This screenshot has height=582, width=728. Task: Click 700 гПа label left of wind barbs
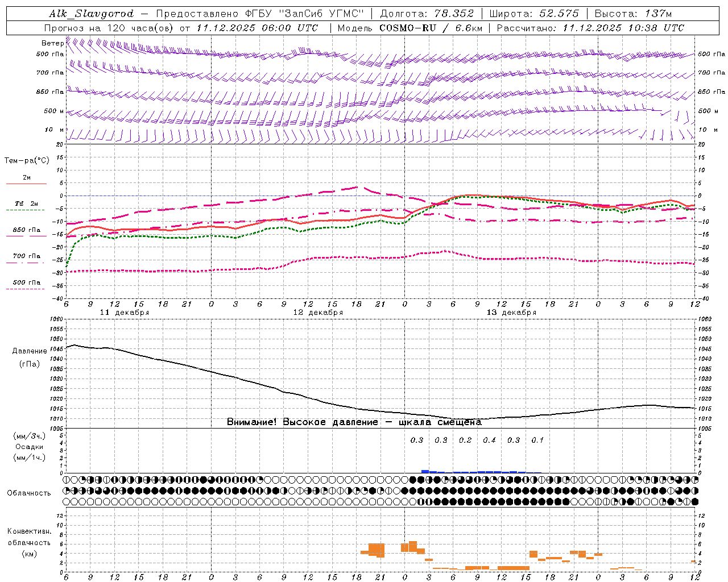(50, 73)
